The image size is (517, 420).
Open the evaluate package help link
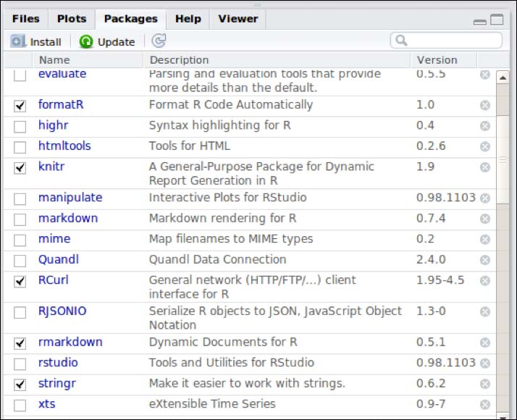tap(62, 74)
